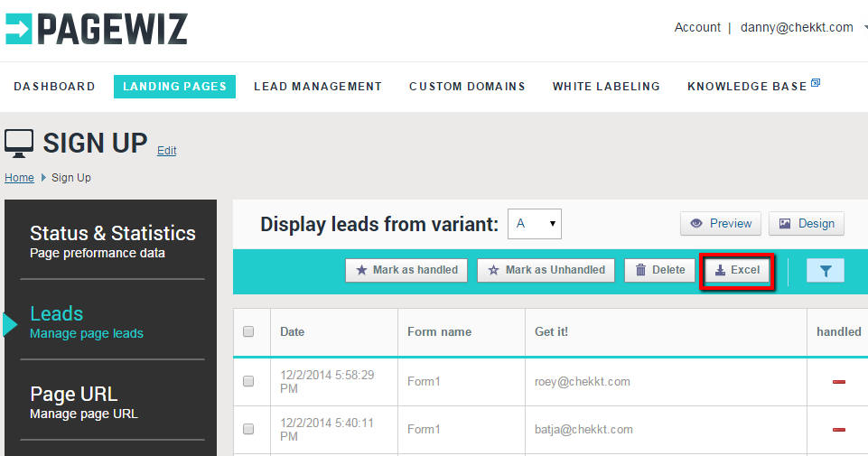Switch to White Labeling tab
Viewport: 868px width, 456px height.
606,87
